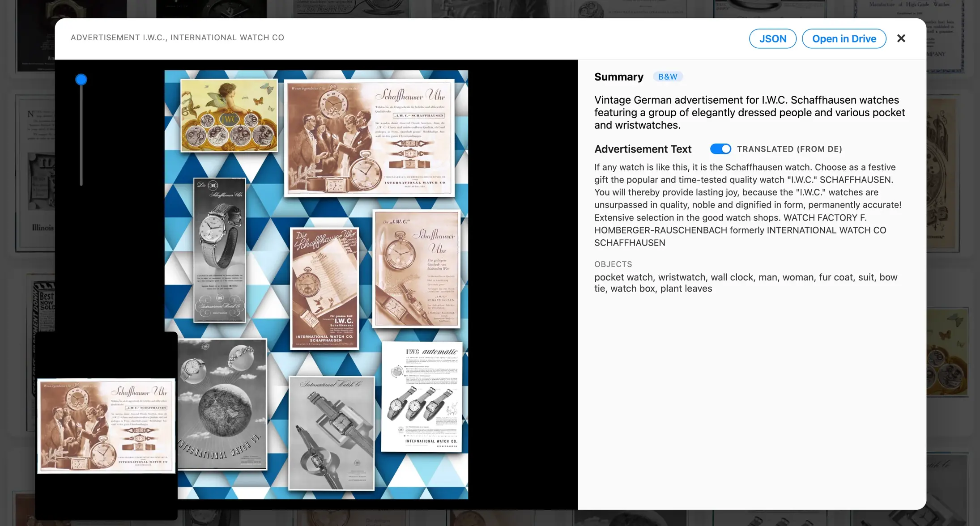Click the summary paragraph starting 'Vintage German advertisement'
Viewport: 980px width, 526px height.
750,112
